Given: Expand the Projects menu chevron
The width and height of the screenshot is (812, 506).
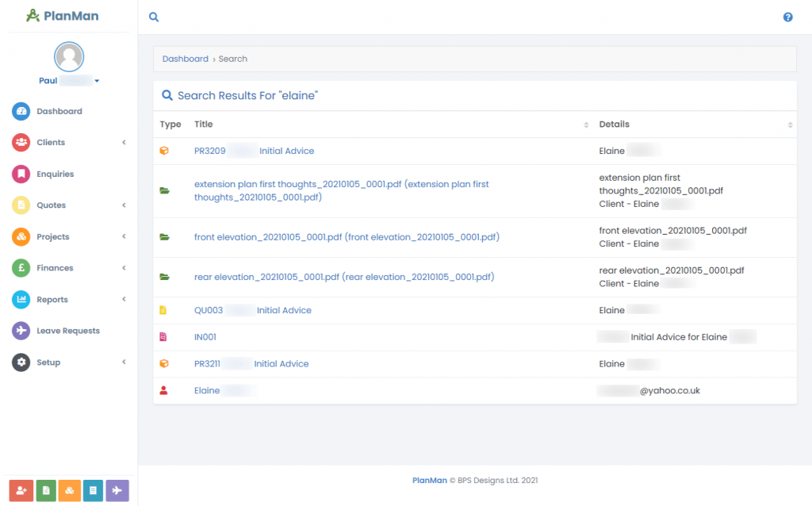Looking at the screenshot, I should (124, 236).
